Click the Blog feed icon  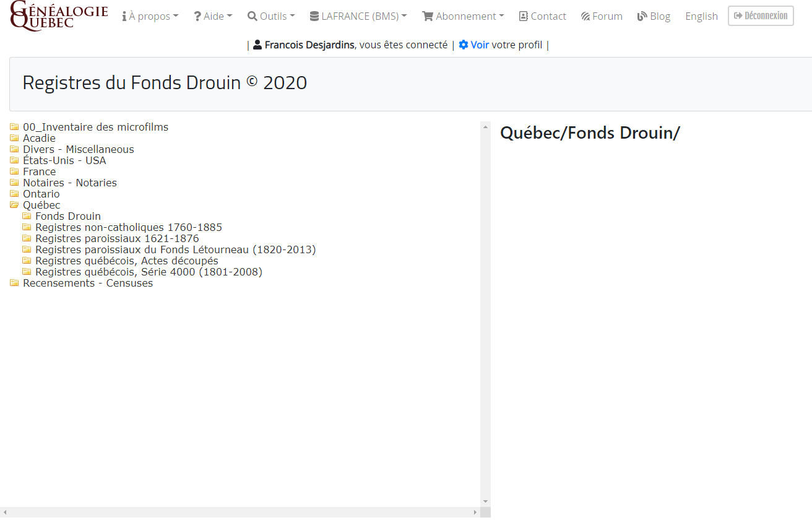point(642,16)
